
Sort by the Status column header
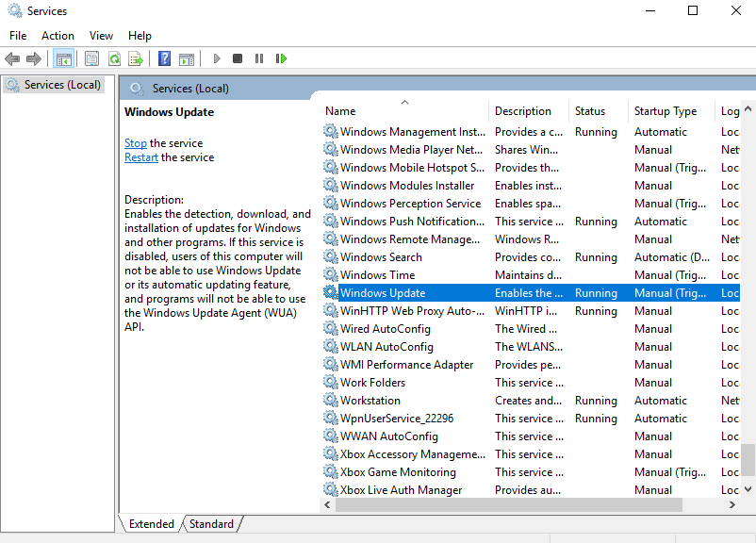click(599, 111)
